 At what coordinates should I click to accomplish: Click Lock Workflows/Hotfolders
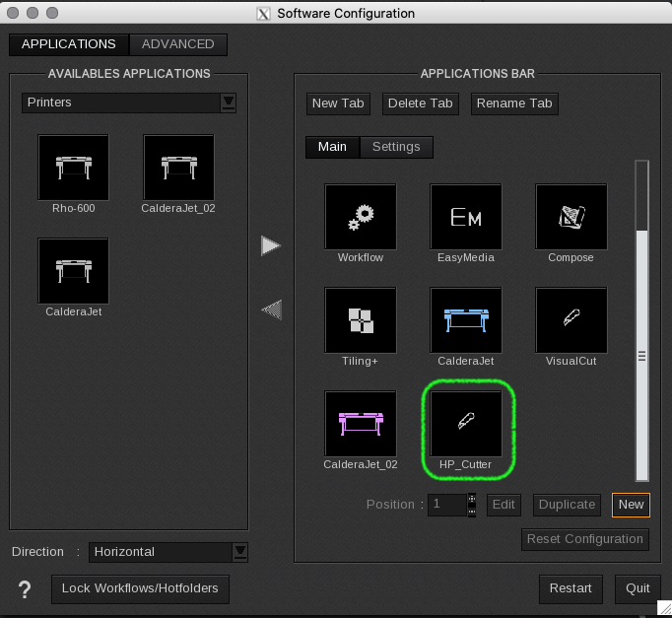coord(140,588)
